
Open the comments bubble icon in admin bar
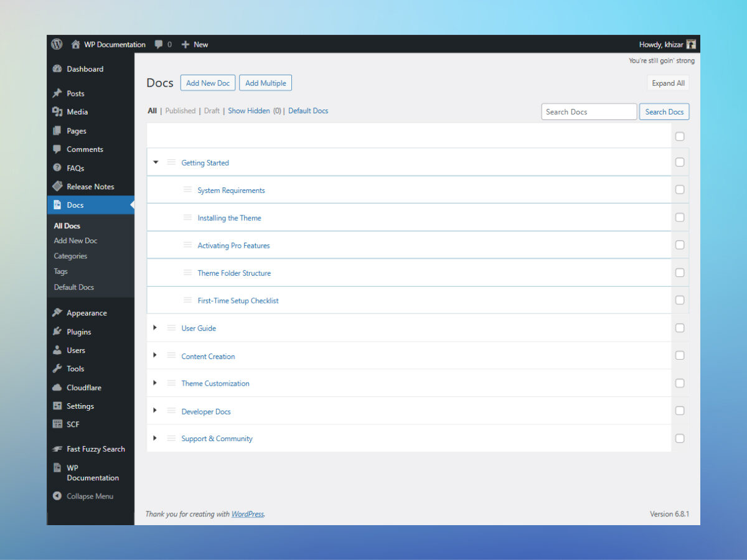159,45
